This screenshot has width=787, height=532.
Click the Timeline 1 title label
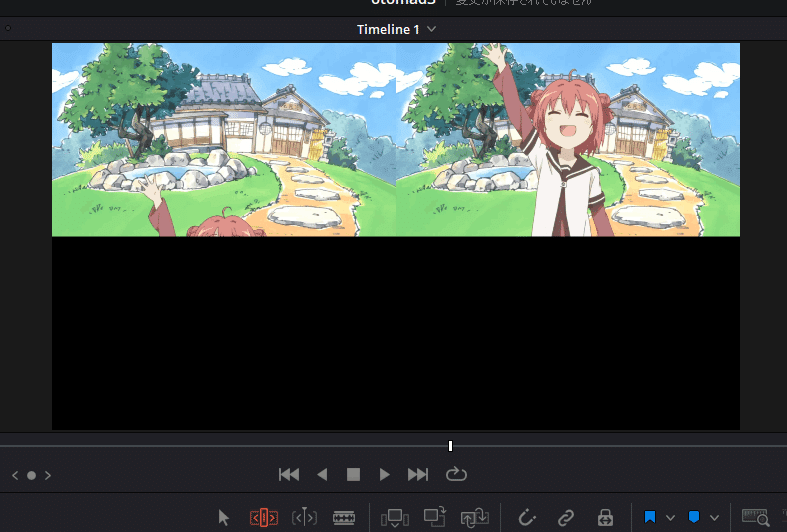[388, 30]
